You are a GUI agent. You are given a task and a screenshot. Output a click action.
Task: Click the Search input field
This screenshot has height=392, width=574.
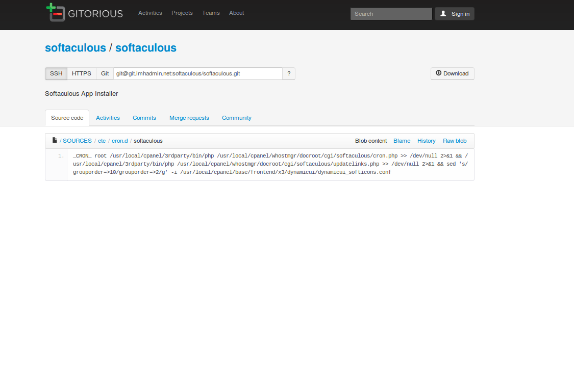tap(391, 14)
